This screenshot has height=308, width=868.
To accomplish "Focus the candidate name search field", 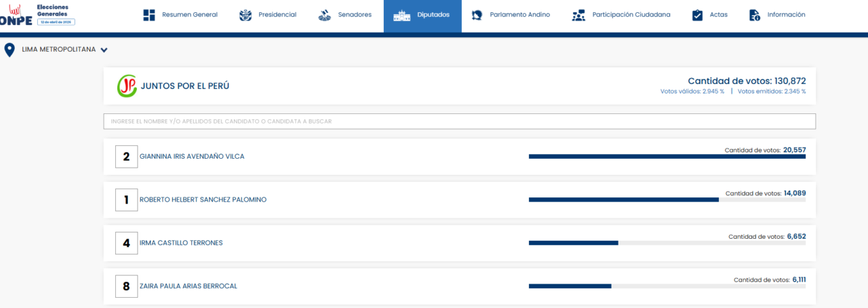I will 459,121.
